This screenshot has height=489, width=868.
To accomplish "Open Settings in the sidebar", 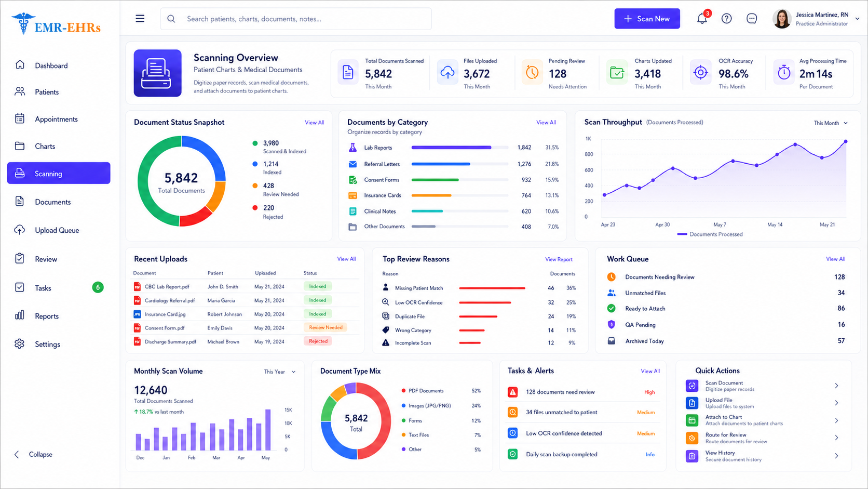I will tap(59, 344).
